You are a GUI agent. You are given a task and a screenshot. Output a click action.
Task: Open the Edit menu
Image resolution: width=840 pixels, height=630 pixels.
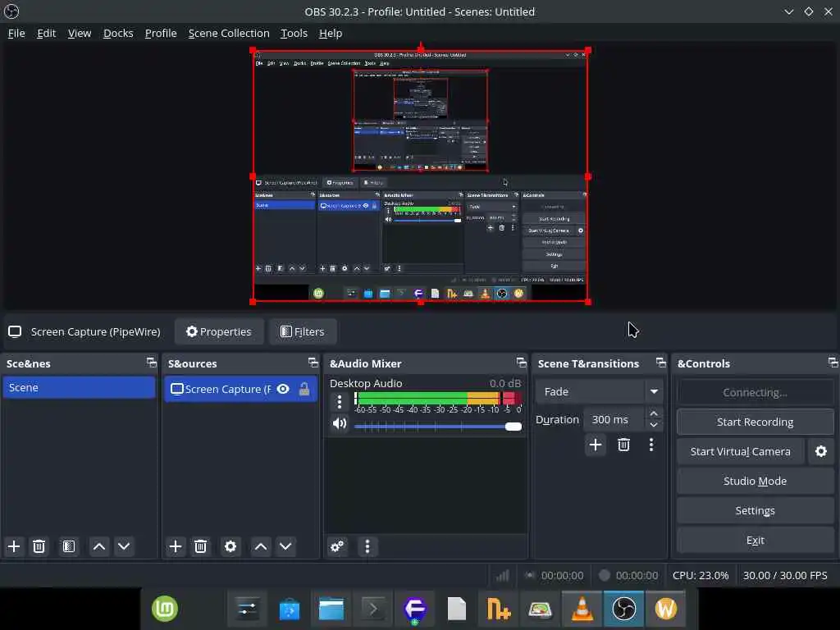pyautogui.click(x=46, y=33)
